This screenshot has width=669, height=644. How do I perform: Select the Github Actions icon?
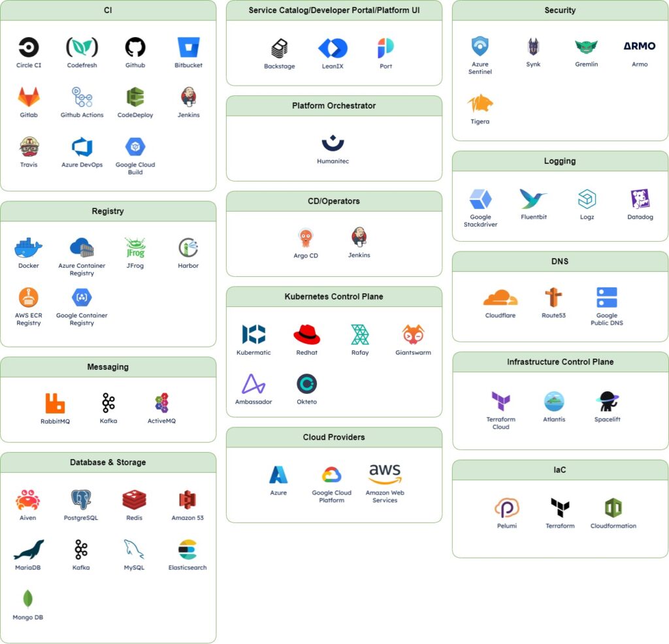coord(82,97)
